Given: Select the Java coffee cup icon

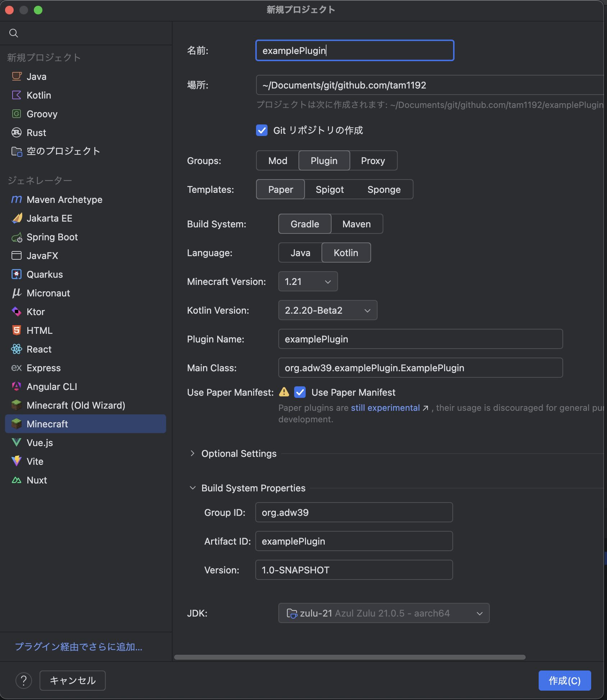Looking at the screenshot, I should (17, 76).
